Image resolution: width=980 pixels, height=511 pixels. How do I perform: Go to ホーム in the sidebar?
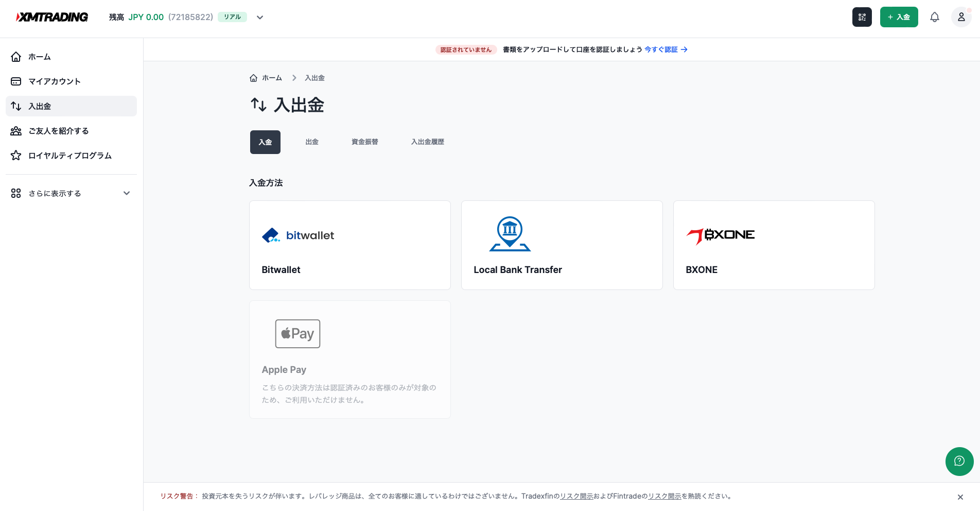point(71,57)
